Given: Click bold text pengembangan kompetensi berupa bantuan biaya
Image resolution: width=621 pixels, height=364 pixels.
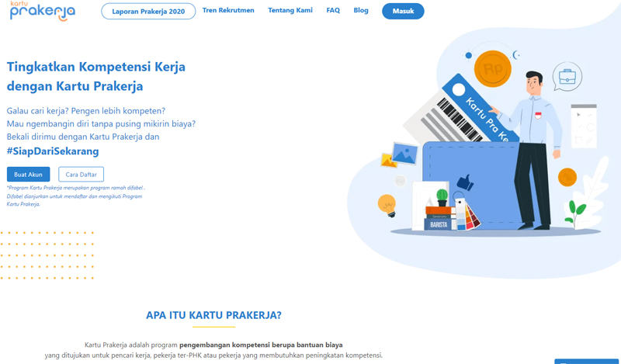Looking at the screenshot, I should pyautogui.click(x=261, y=345).
